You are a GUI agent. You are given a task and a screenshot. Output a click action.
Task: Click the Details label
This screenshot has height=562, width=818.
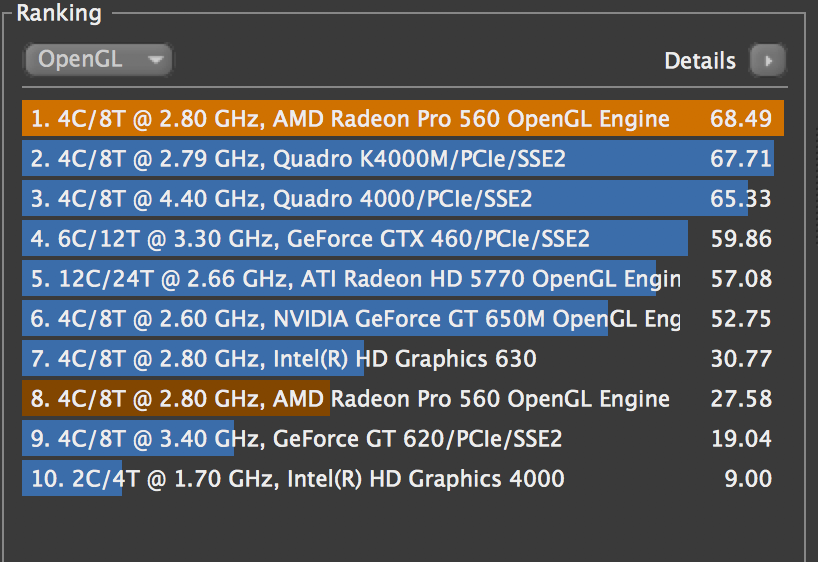click(x=700, y=61)
